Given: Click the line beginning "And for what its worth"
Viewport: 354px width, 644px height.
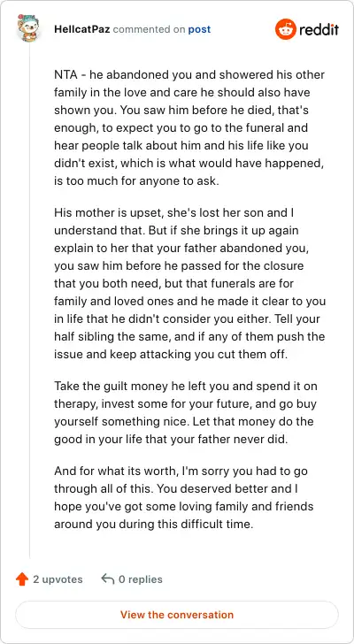Looking at the screenshot, I should 181,471.
